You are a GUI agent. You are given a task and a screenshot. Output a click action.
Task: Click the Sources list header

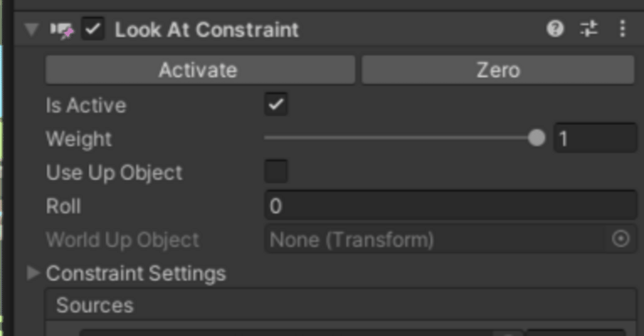[x=95, y=305]
